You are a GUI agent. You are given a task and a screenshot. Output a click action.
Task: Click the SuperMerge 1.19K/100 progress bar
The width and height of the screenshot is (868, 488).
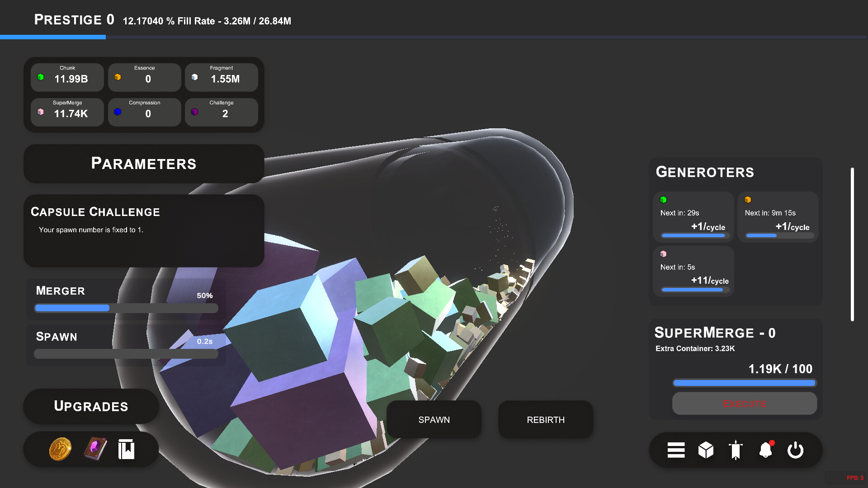click(x=744, y=383)
